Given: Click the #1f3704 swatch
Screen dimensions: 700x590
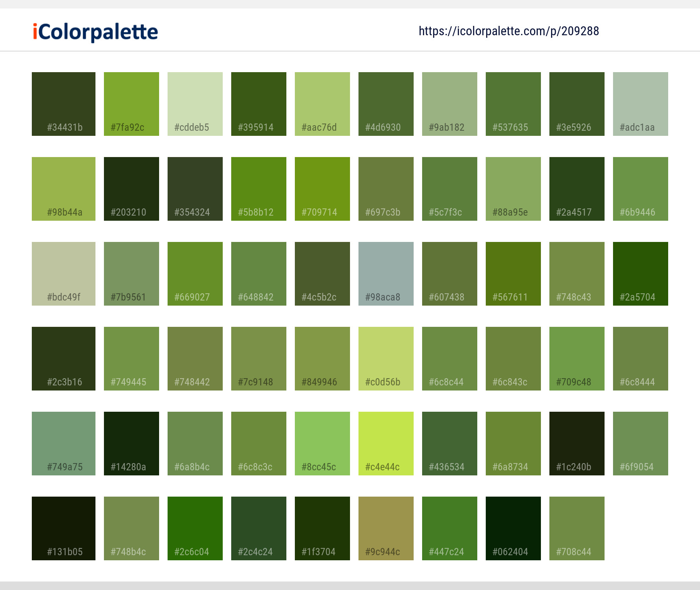Looking at the screenshot, I should 322,528.
